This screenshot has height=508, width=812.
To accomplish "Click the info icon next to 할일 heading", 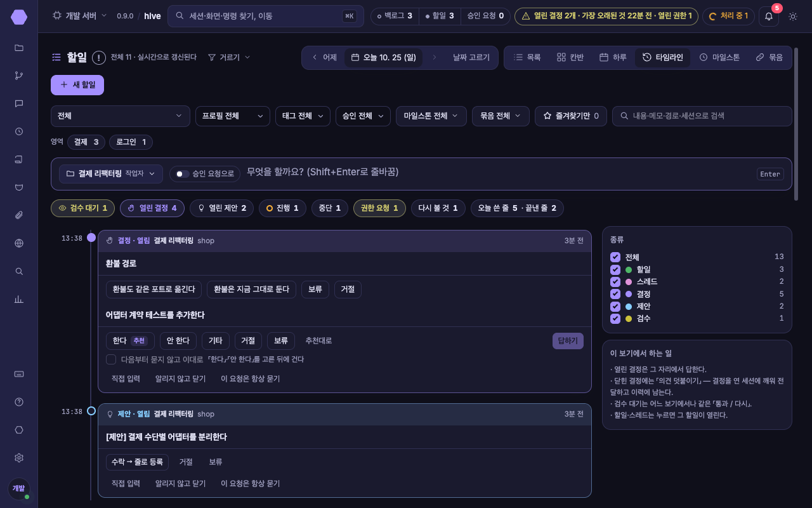I will pyautogui.click(x=99, y=58).
